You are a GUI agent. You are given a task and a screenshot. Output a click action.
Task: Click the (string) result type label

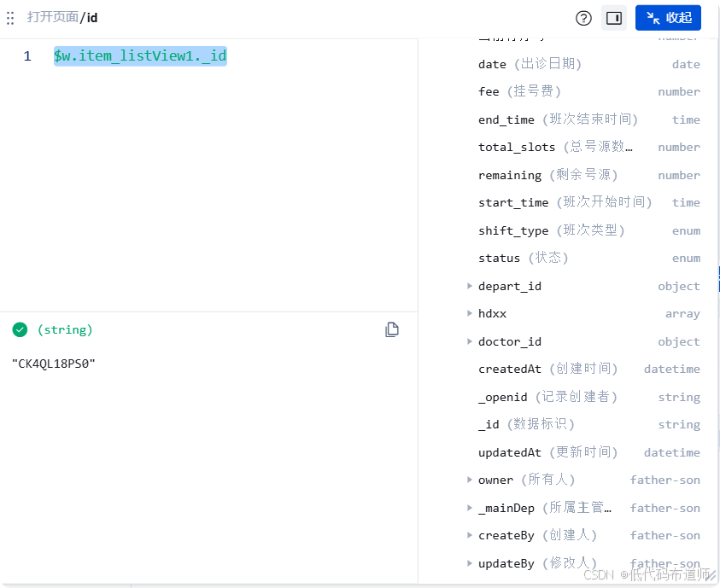pos(65,329)
